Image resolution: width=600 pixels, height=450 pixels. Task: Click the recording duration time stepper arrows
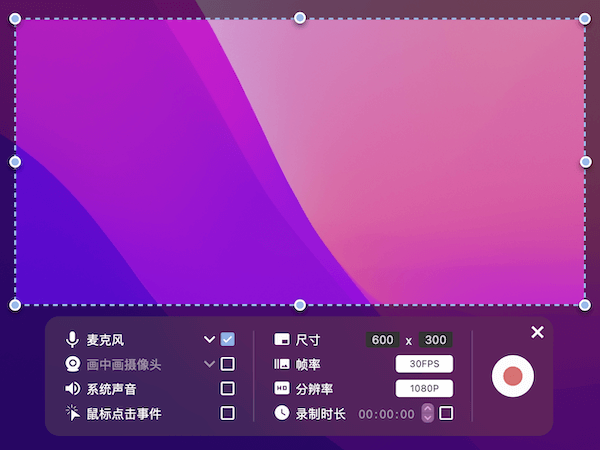(428, 412)
